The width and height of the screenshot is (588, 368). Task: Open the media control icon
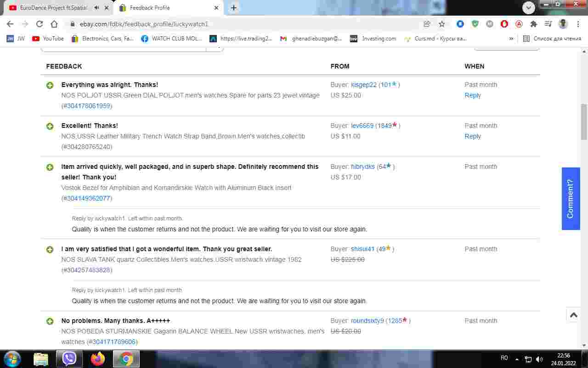(548, 24)
